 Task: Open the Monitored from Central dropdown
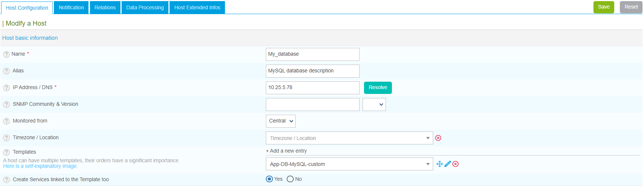(x=281, y=121)
